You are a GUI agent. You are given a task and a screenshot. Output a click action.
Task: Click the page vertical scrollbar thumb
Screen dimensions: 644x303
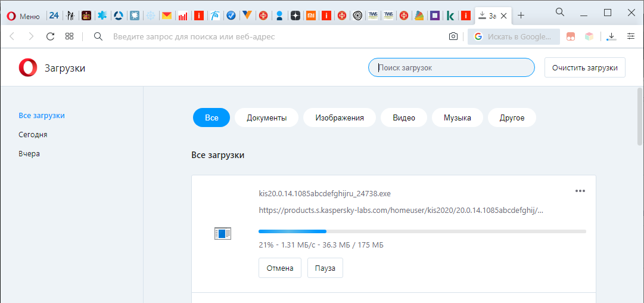click(x=639, y=116)
